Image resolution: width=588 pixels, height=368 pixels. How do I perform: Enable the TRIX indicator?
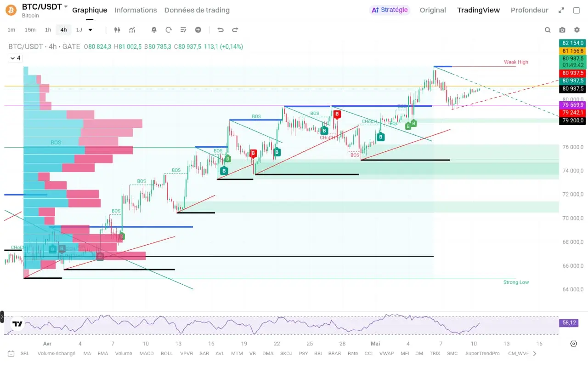(435, 354)
